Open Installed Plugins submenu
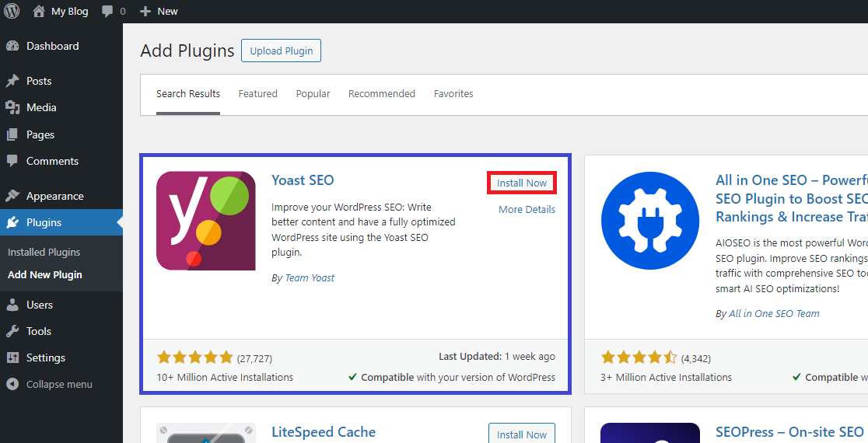868x443 pixels. pyautogui.click(x=44, y=252)
